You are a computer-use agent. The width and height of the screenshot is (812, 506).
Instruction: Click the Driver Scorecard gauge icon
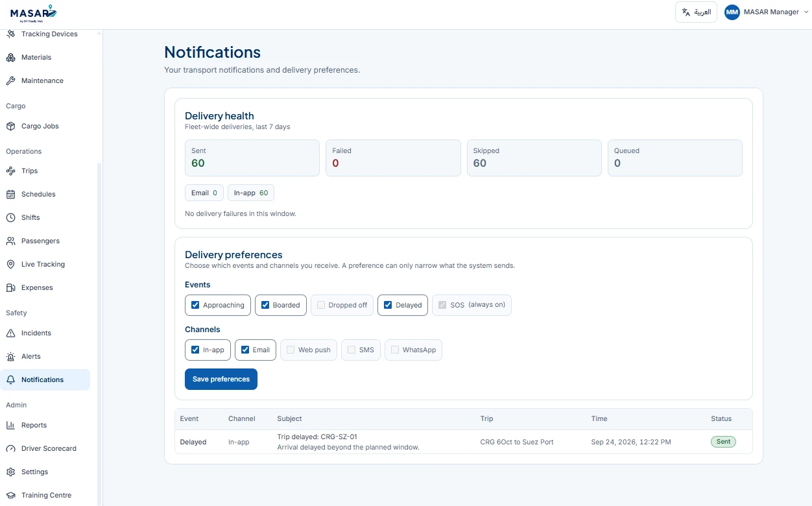[x=10, y=448]
